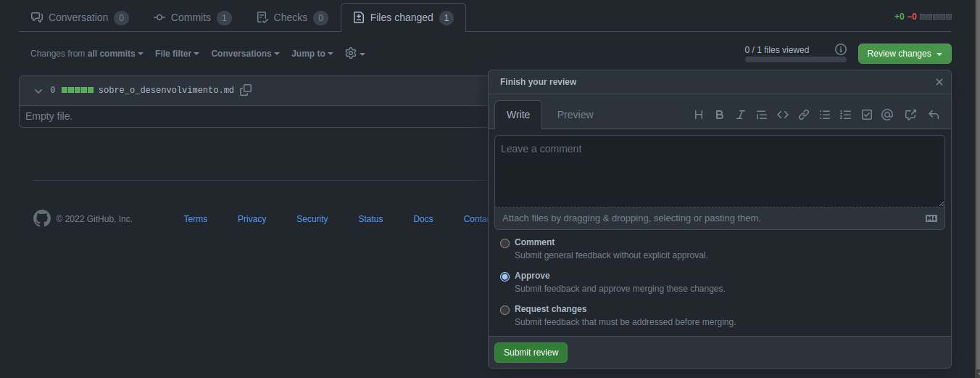Screen dimensions: 980x378
Task: Select the Approve radio option
Action: 505,277
